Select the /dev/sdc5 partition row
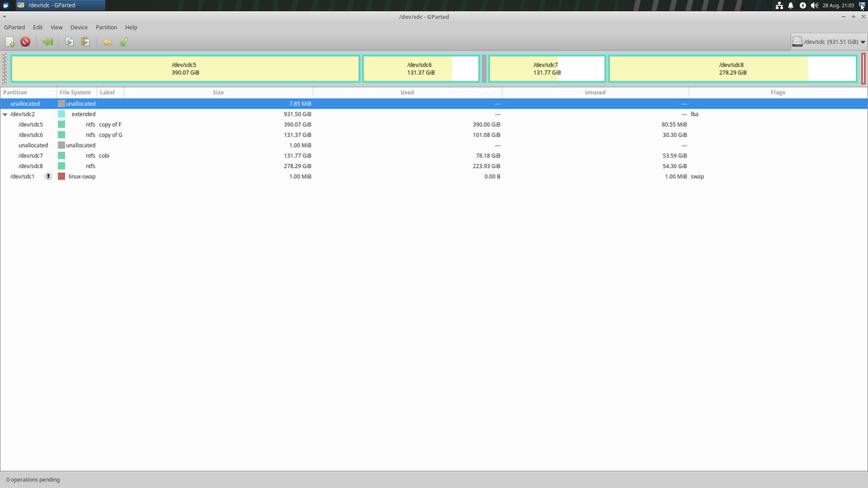The height and width of the screenshot is (488, 868). coord(434,125)
